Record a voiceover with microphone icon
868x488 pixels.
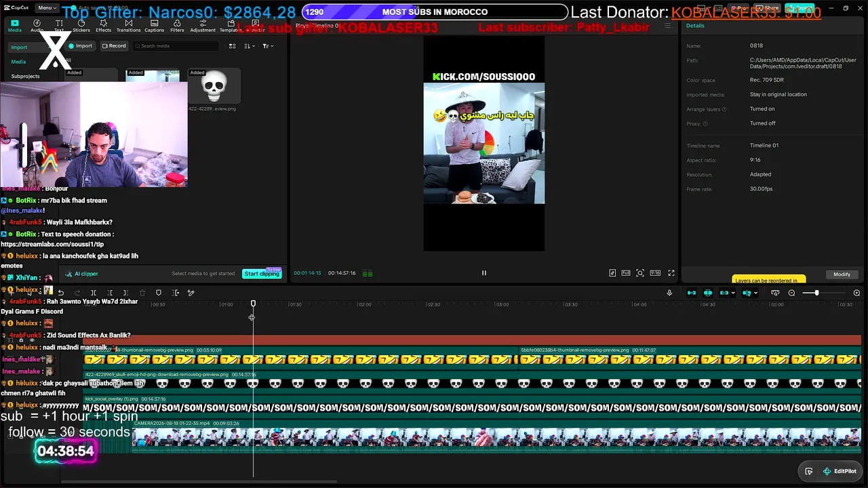[669, 293]
